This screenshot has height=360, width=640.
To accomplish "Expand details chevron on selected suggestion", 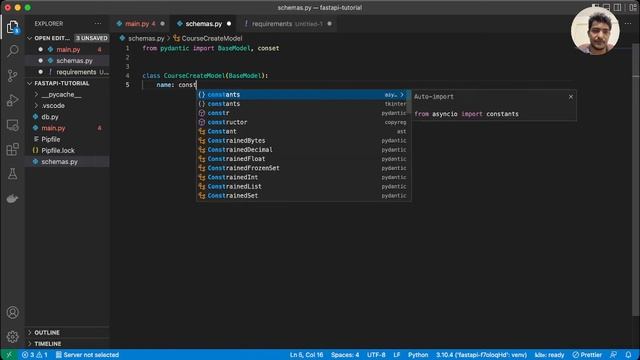I will [402, 95].
